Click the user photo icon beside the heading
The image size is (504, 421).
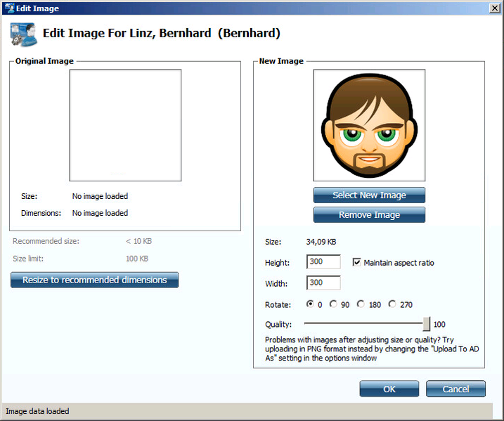[x=23, y=34]
